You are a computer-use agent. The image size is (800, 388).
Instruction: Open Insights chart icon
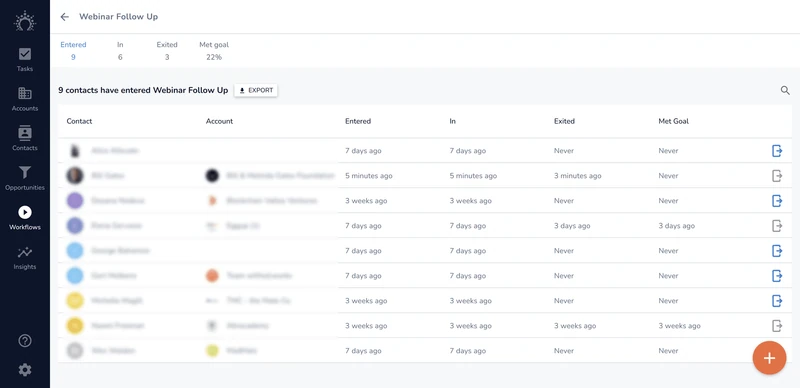point(24,252)
